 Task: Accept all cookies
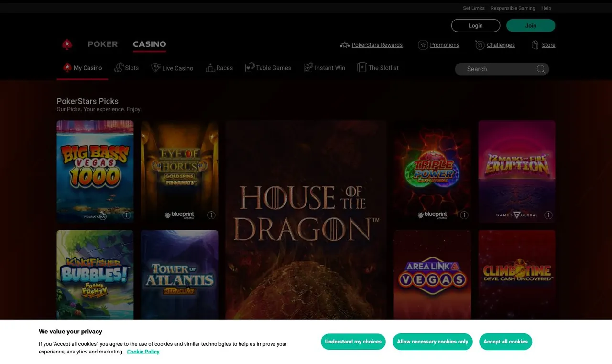click(x=505, y=342)
